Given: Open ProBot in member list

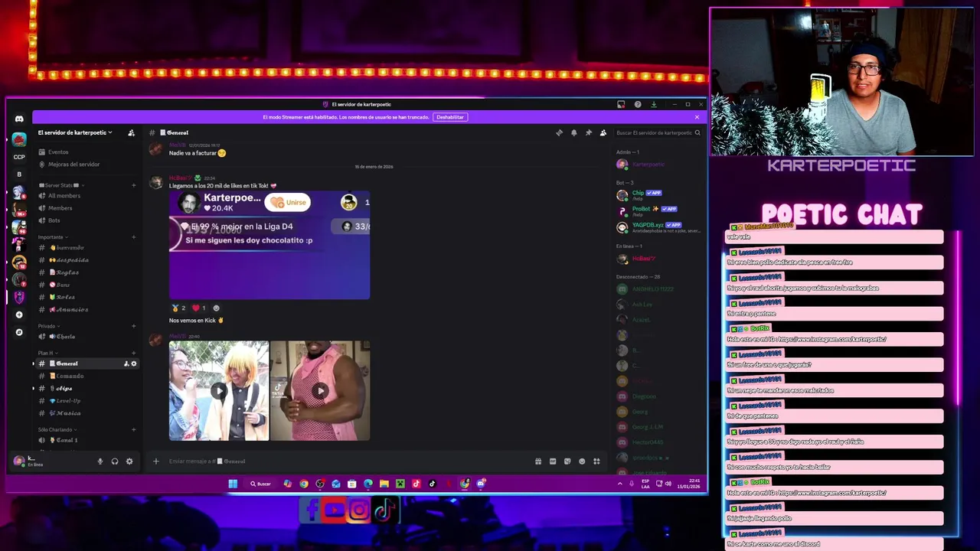Looking at the screenshot, I should click(x=658, y=210).
